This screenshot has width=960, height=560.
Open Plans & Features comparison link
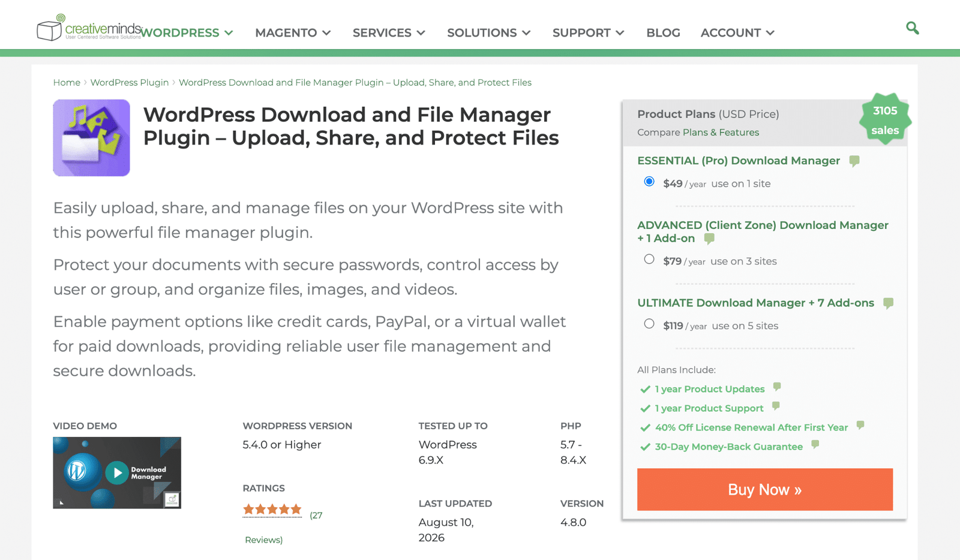click(x=721, y=133)
